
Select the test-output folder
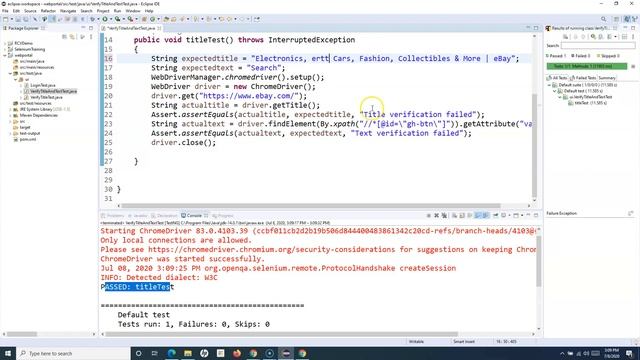point(30,133)
